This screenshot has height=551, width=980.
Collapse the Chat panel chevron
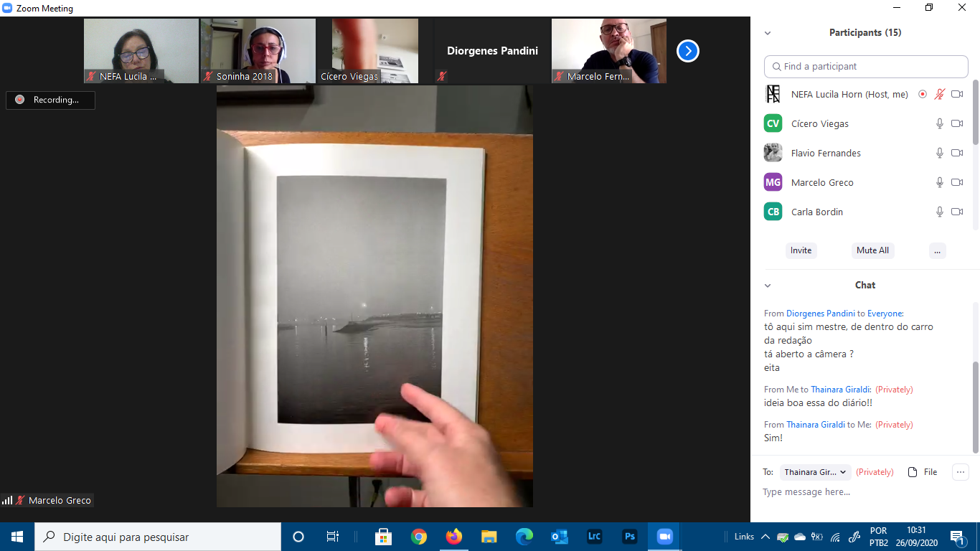(768, 286)
